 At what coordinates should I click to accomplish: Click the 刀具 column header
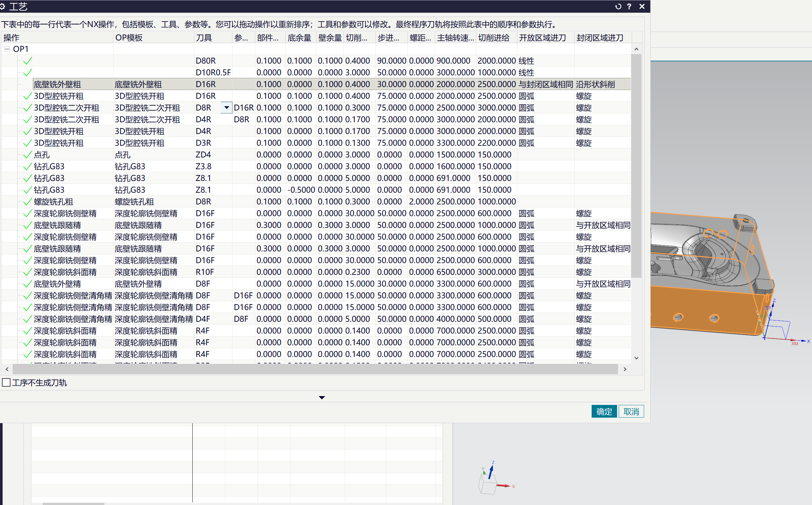click(213, 38)
